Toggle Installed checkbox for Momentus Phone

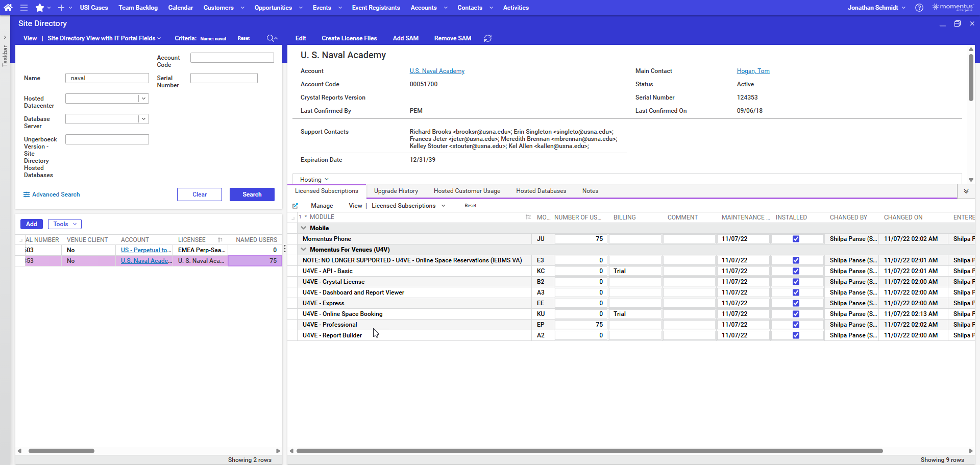(x=796, y=239)
